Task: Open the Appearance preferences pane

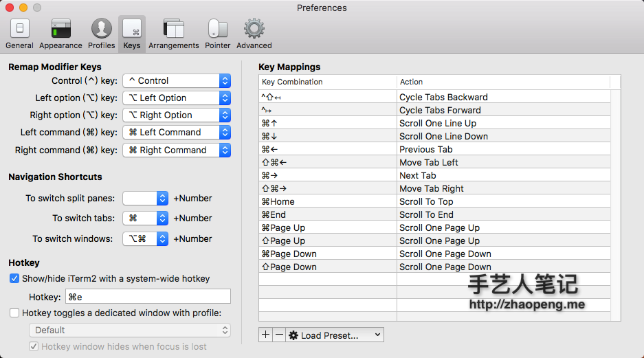Action: point(60,34)
